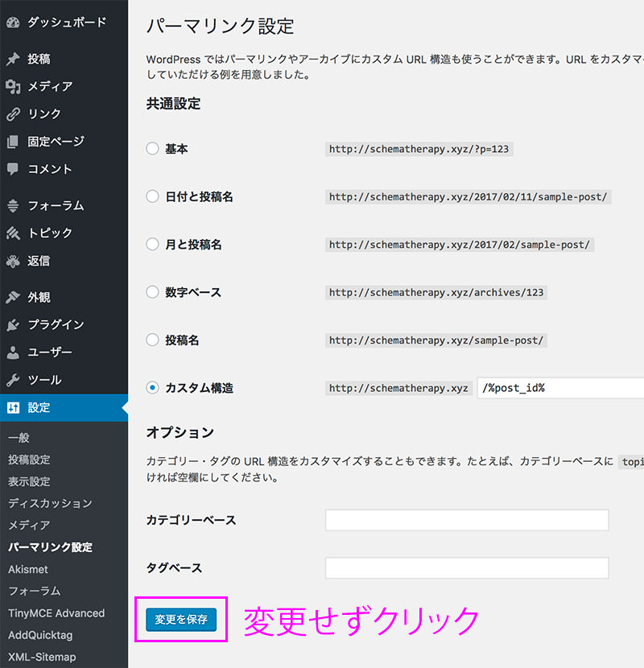Click the フォーラム icon in the sidebar
This screenshot has width=644, height=668.
pos(14,206)
